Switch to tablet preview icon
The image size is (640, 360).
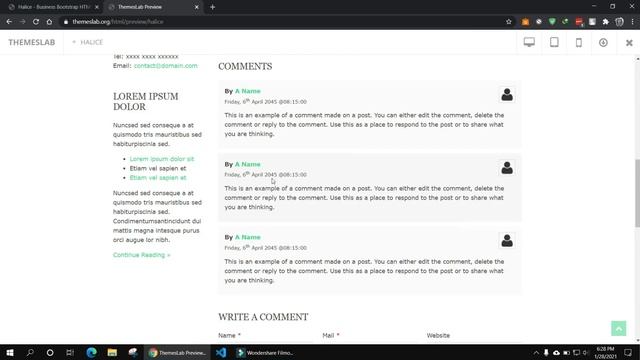[x=554, y=42]
